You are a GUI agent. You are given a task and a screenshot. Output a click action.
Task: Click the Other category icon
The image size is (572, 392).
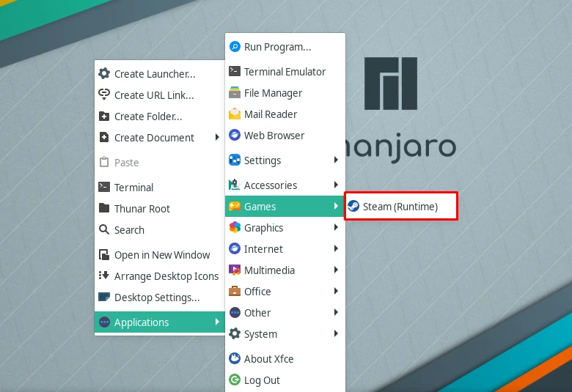[x=235, y=313]
